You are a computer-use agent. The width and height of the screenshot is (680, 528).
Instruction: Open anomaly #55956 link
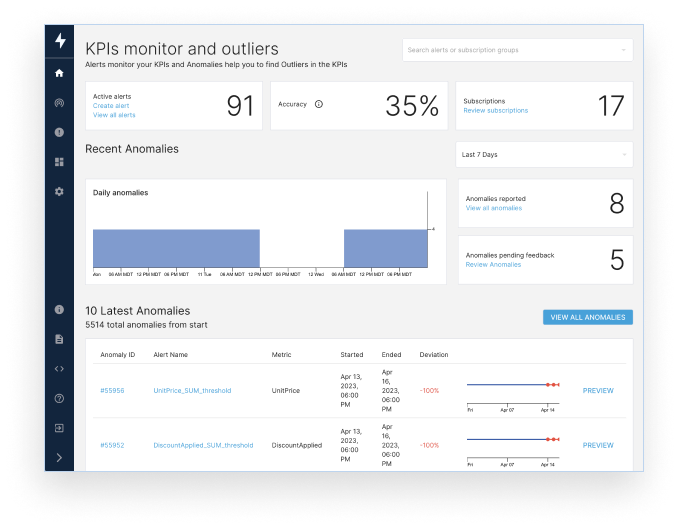[x=112, y=391]
